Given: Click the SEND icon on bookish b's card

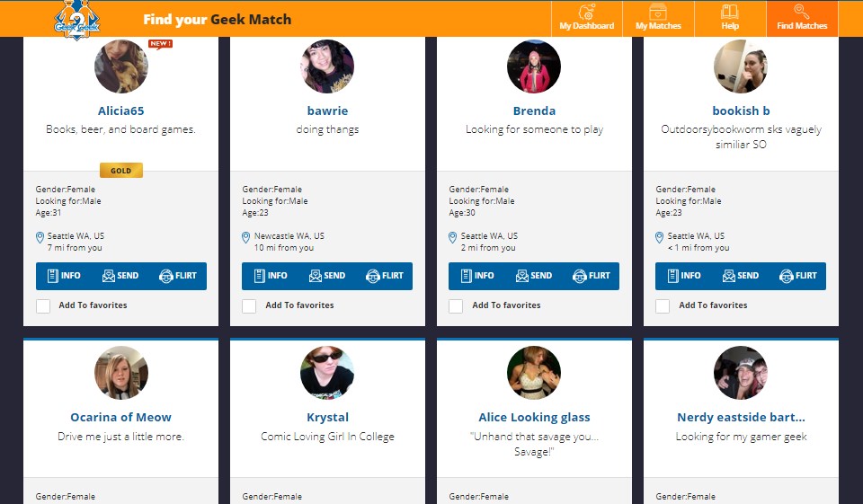Looking at the screenshot, I should click(729, 276).
